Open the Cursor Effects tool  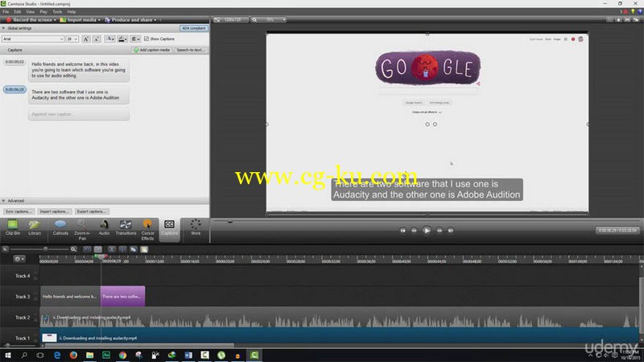147,230
